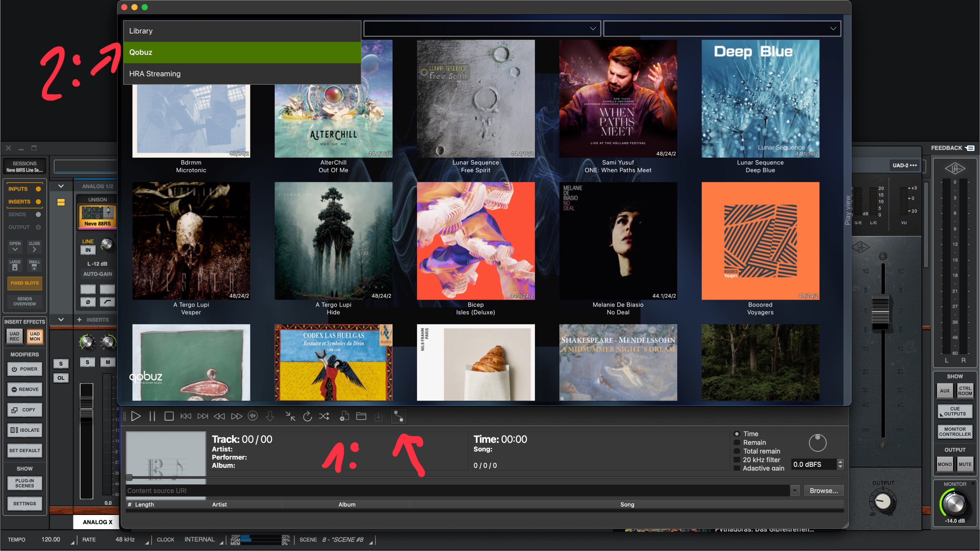
Task: Click the COPY modifier button
Action: tap(25, 410)
